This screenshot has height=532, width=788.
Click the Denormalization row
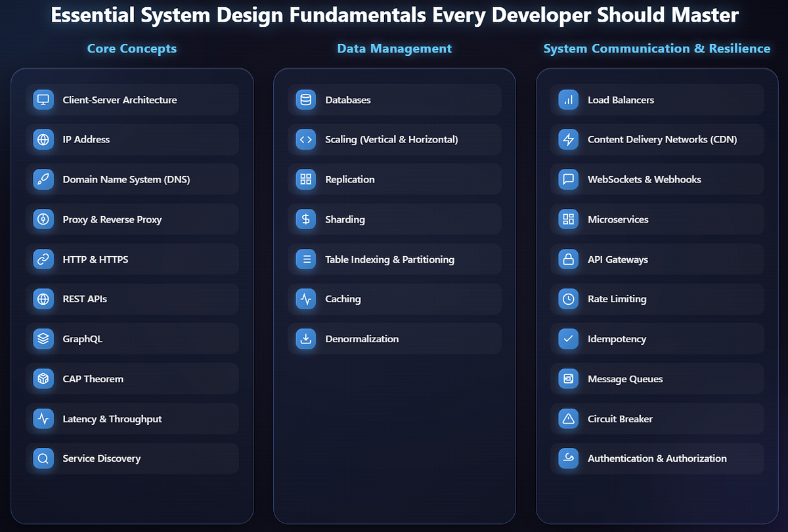[x=394, y=339]
